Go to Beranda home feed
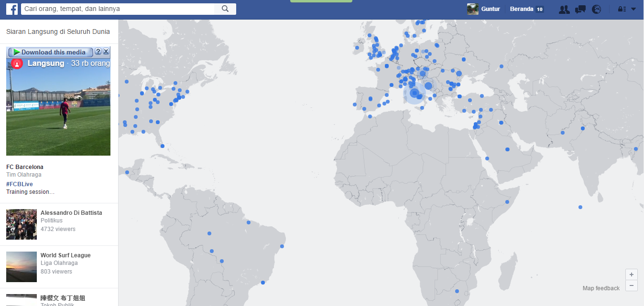This screenshot has height=306, width=644. tap(521, 9)
